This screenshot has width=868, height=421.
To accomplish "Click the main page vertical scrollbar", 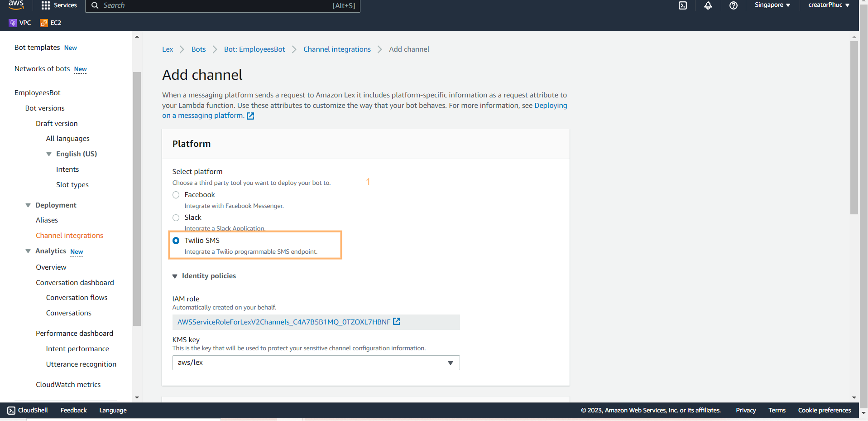I will pos(854,128).
